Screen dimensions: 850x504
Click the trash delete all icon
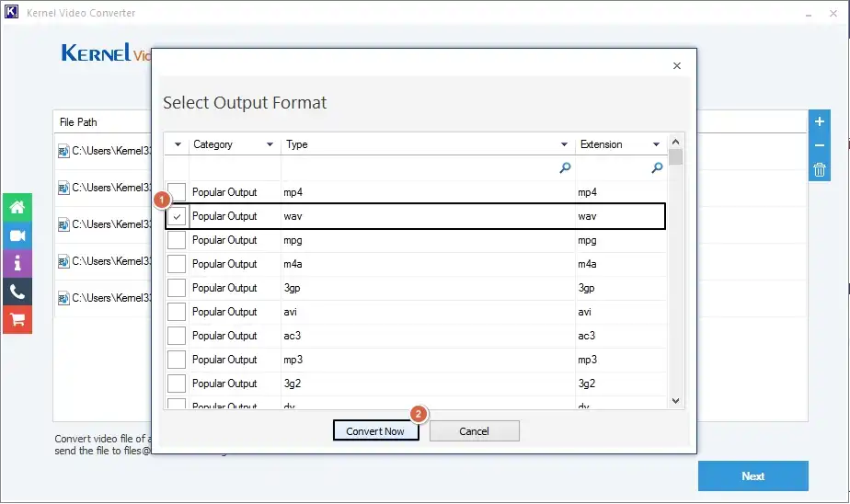tap(819, 169)
